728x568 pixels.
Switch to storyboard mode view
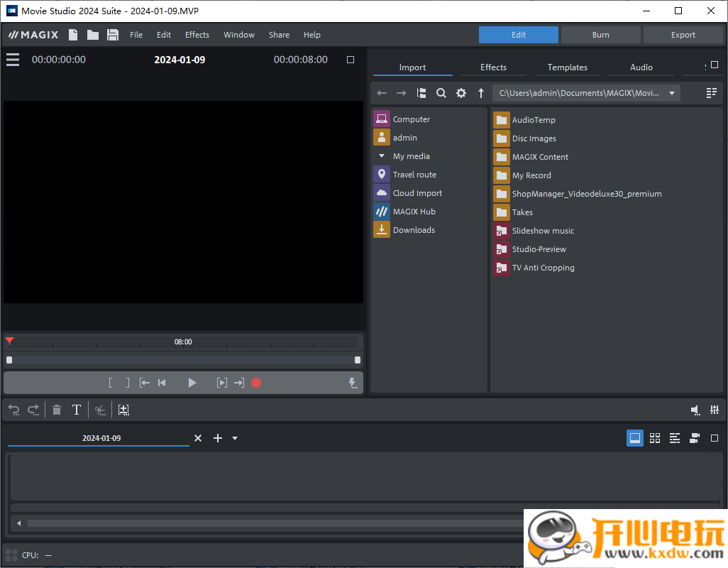click(634, 438)
